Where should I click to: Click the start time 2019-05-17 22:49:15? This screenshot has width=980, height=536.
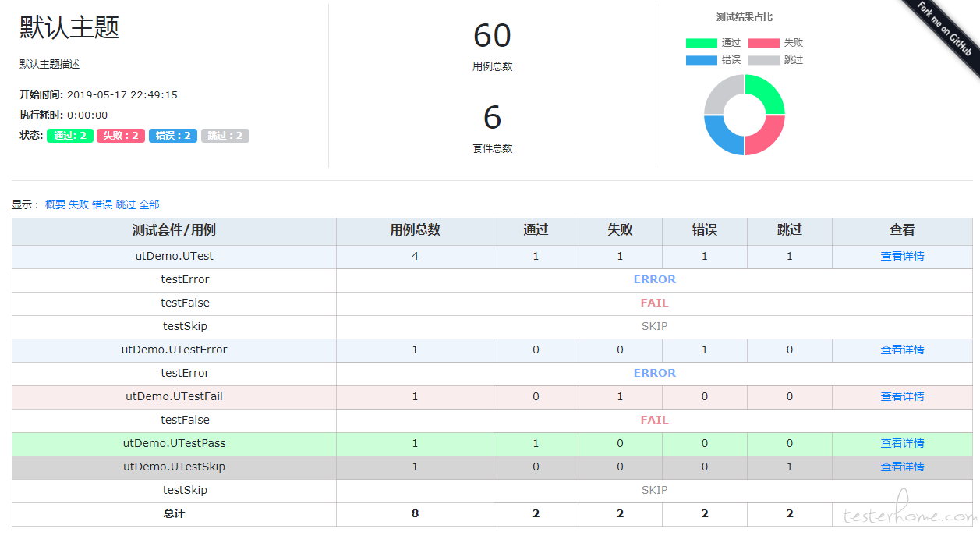pyautogui.click(x=122, y=95)
